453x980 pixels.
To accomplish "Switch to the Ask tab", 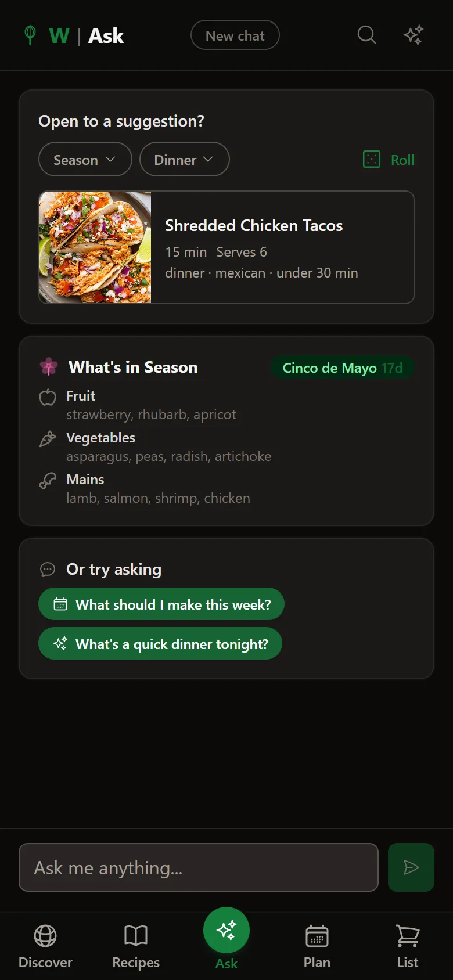I will [227, 931].
